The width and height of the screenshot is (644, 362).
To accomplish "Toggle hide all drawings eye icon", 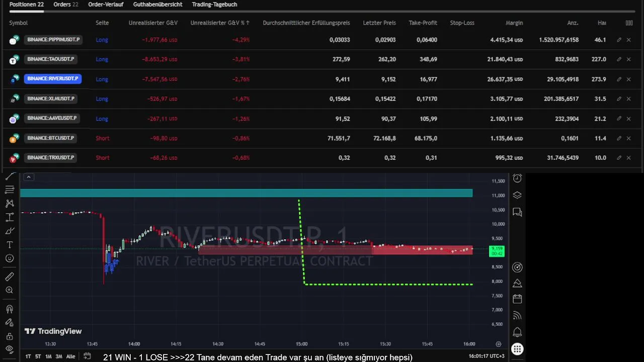I will [10, 349].
